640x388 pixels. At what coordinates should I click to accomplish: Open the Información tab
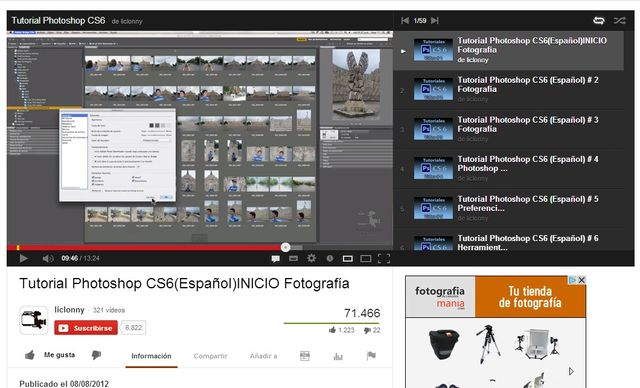(151, 356)
